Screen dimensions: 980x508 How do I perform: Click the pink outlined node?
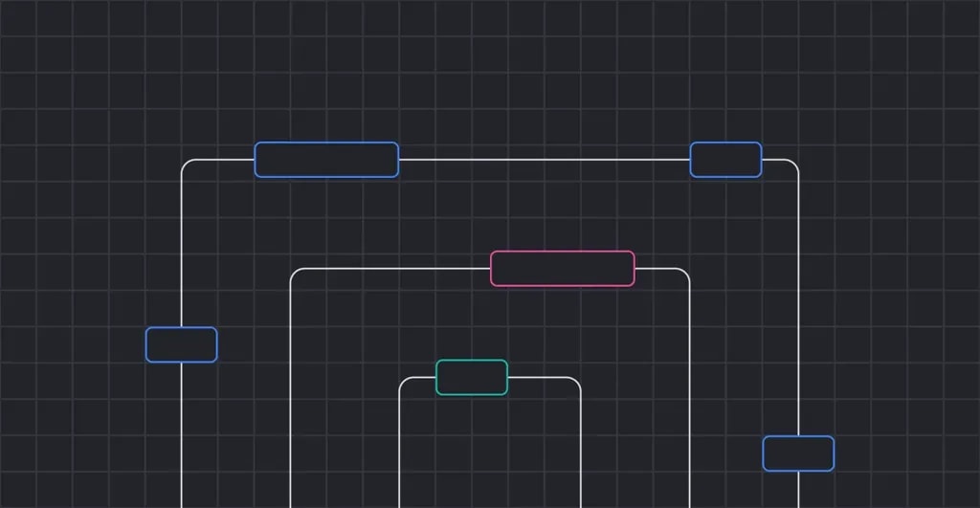563,269
